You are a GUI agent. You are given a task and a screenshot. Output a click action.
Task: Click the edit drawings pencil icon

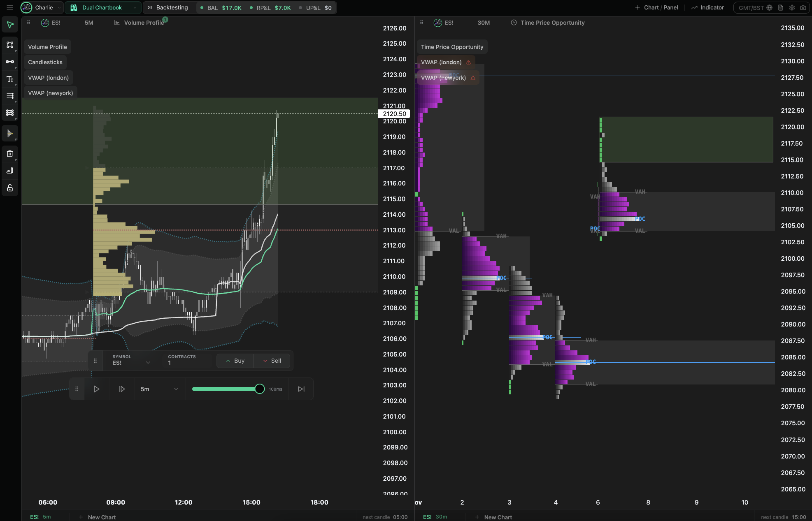(x=10, y=171)
